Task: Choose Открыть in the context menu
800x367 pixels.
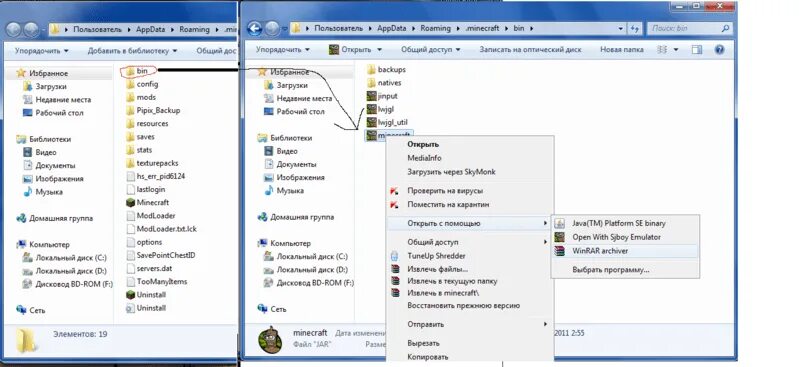Action: pyautogui.click(x=423, y=144)
